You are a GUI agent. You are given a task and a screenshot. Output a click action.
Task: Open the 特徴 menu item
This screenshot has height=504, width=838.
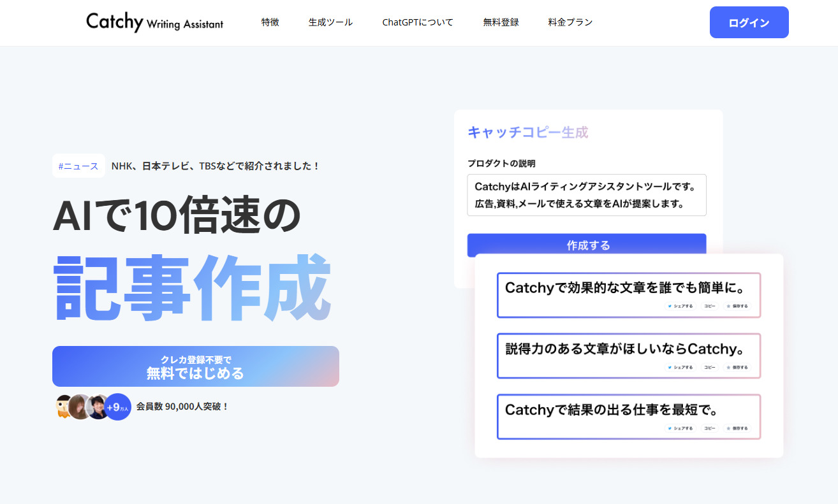270,22
